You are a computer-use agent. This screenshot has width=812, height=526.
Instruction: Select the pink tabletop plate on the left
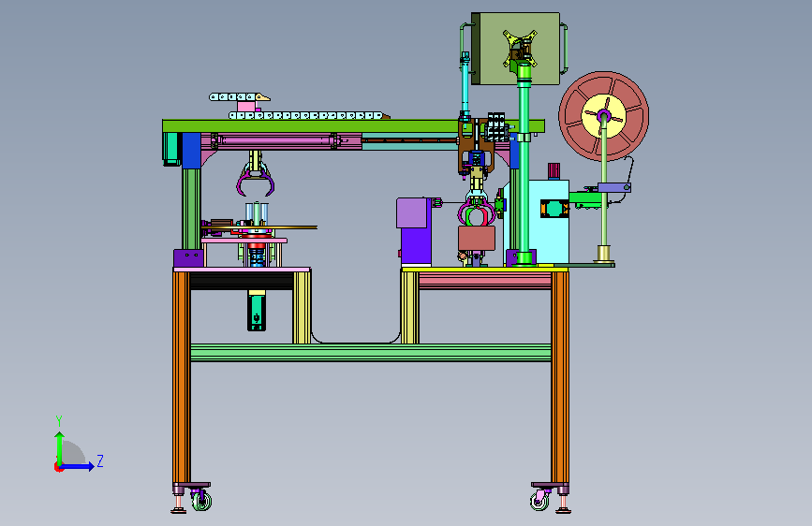(242, 270)
